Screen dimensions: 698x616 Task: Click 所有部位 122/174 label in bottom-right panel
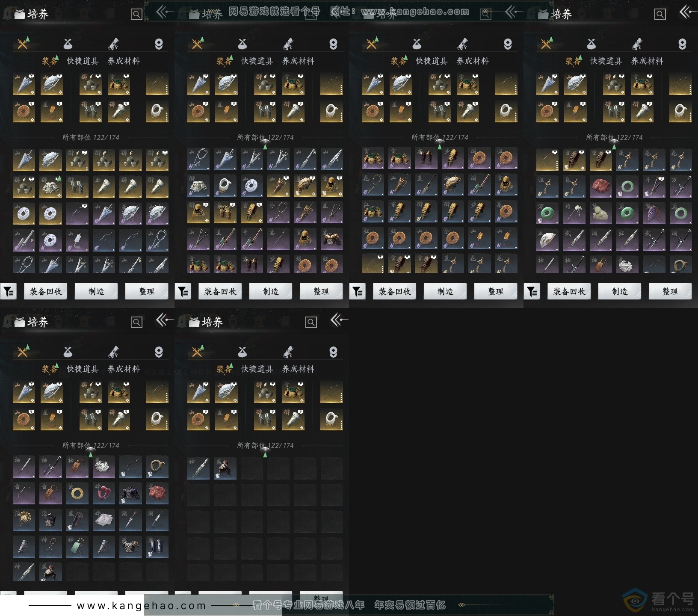point(265,445)
